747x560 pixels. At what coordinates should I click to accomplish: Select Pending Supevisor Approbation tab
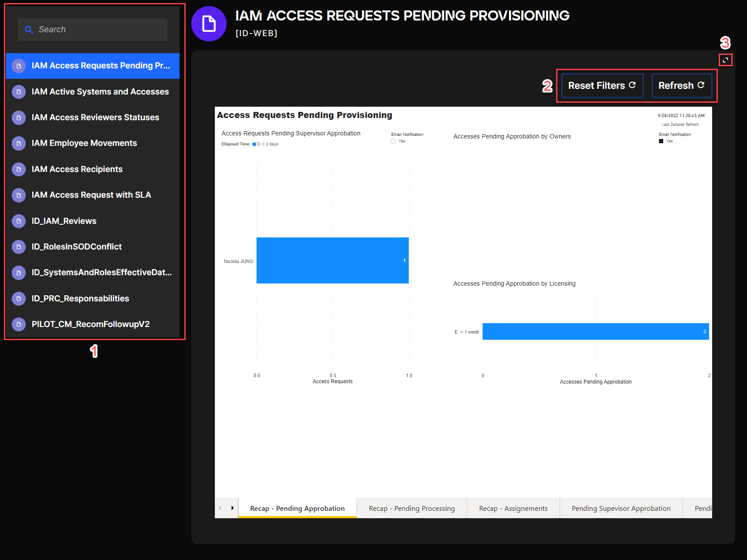[x=621, y=508]
